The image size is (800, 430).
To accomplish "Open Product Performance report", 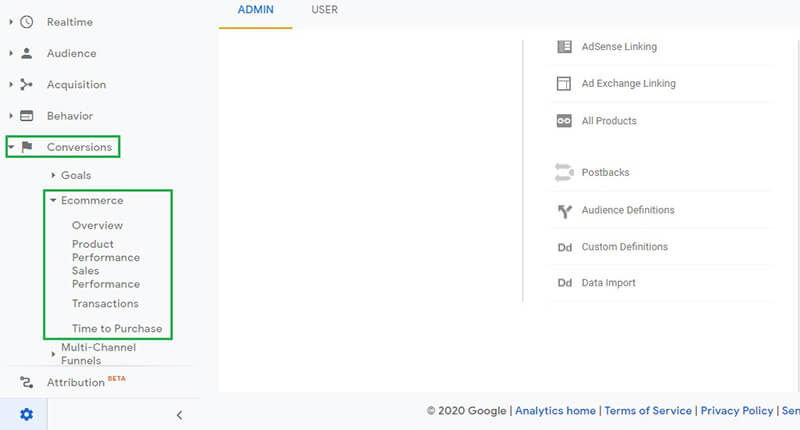I will (105, 250).
